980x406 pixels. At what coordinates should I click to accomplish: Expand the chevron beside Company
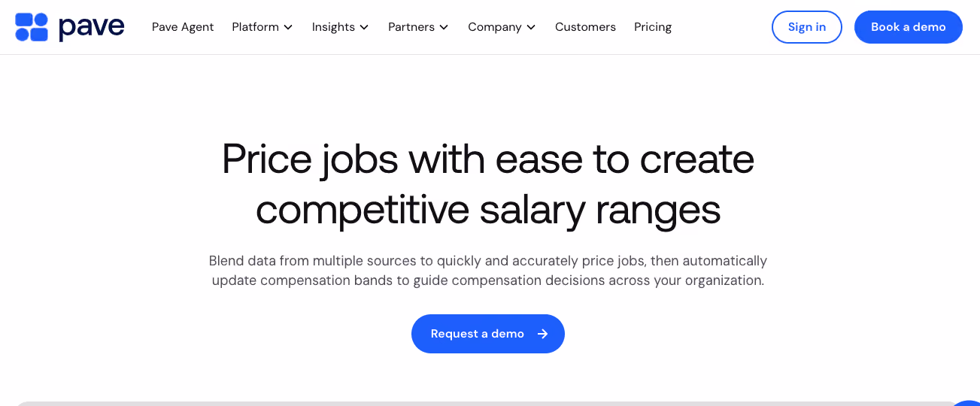pyautogui.click(x=531, y=27)
